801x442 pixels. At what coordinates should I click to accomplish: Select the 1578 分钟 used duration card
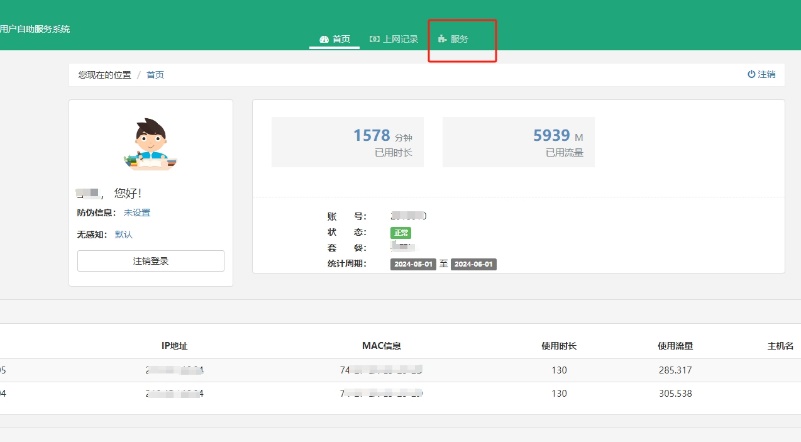tap(348, 142)
